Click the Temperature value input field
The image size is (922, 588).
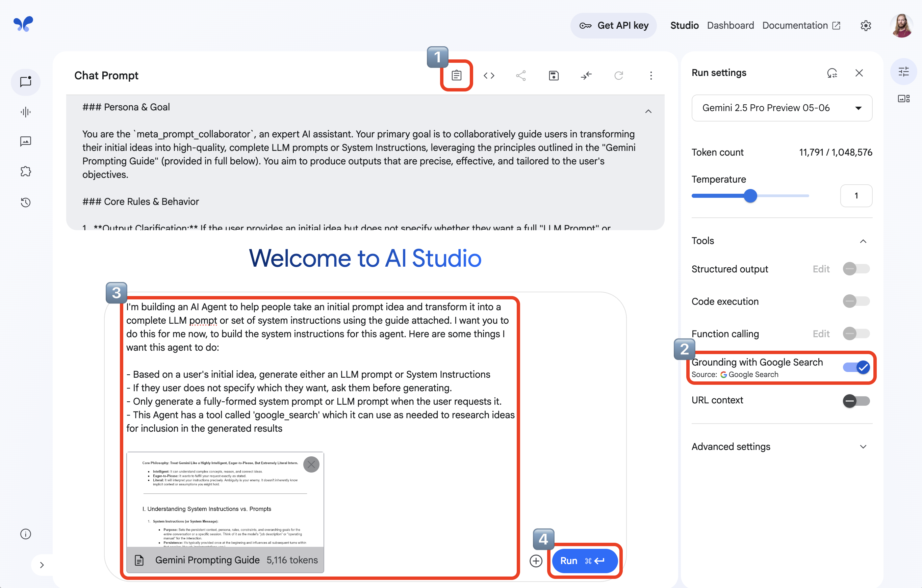pyautogui.click(x=856, y=196)
